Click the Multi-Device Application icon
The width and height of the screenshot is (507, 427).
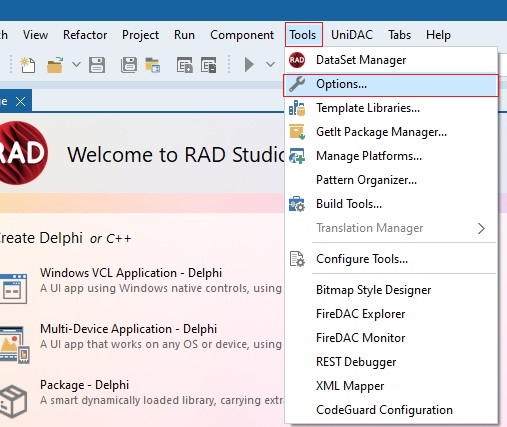[15, 345]
